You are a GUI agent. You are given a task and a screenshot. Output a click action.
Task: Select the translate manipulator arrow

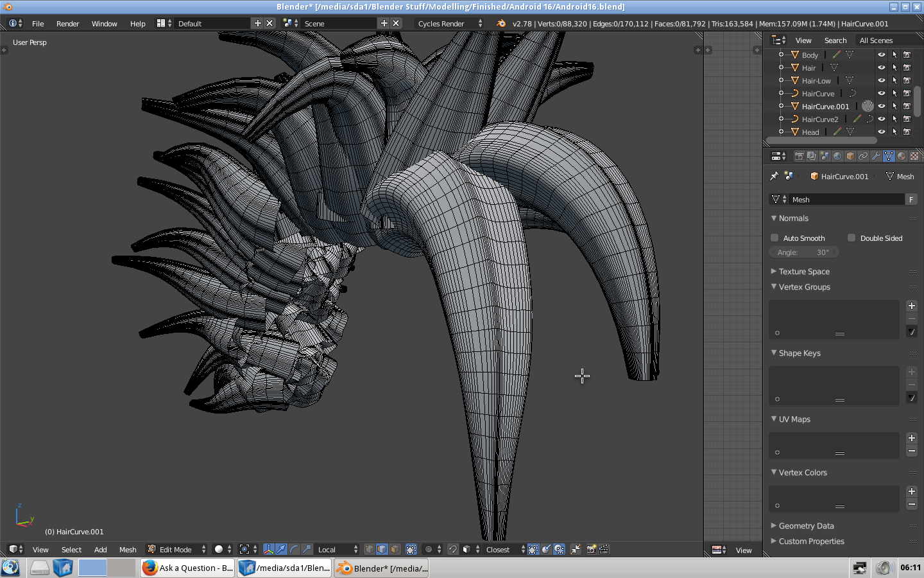pyautogui.click(x=281, y=549)
